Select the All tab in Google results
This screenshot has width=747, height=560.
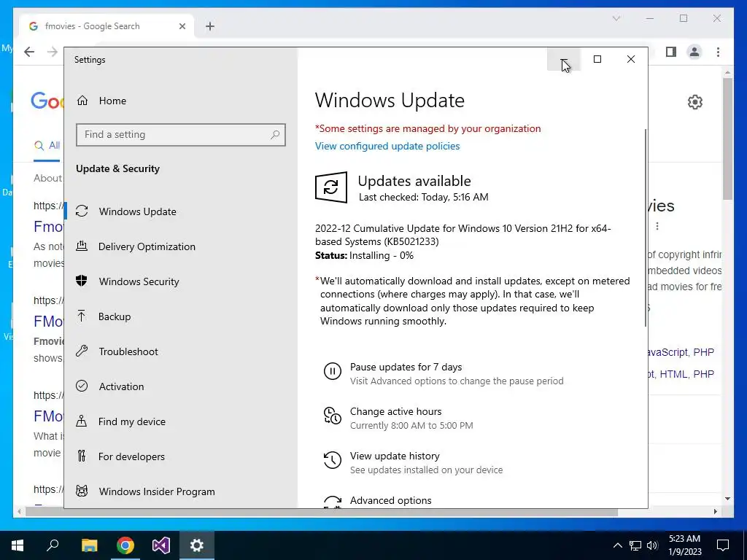tap(47, 146)
